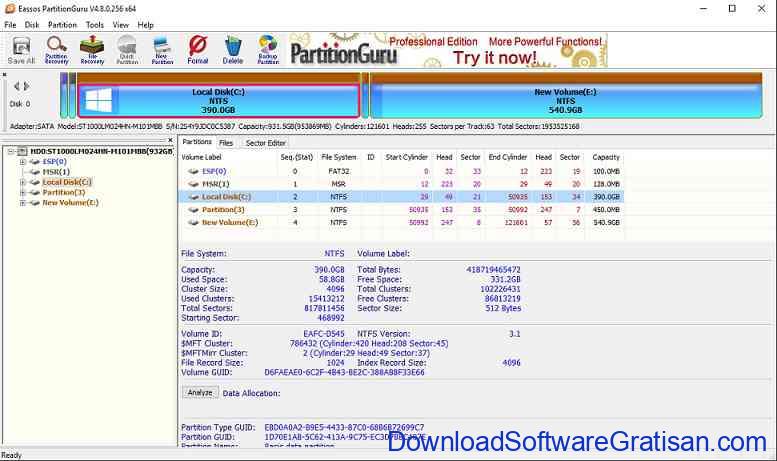Click the 540.9GB capacity cell
The image size is (777, 461).
tap(606, 223)
